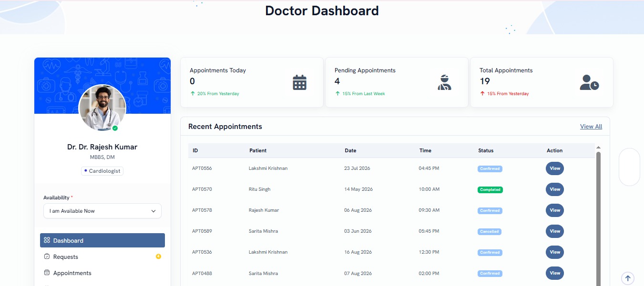
Task: View appointment APT0589 for Sarita Mishra
Action: pos(555,231)
